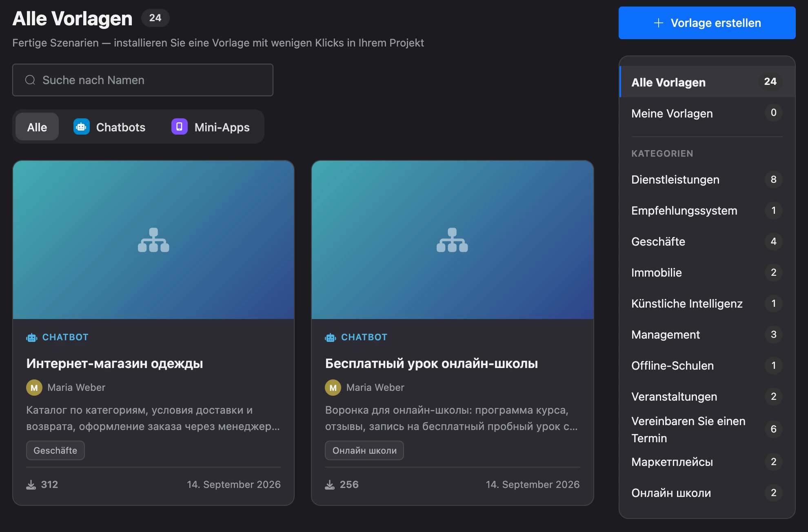The height and width of the screenshot is (532, 808).
Task: Click Vorlage erstellen button
Action: tap(707, 23)
